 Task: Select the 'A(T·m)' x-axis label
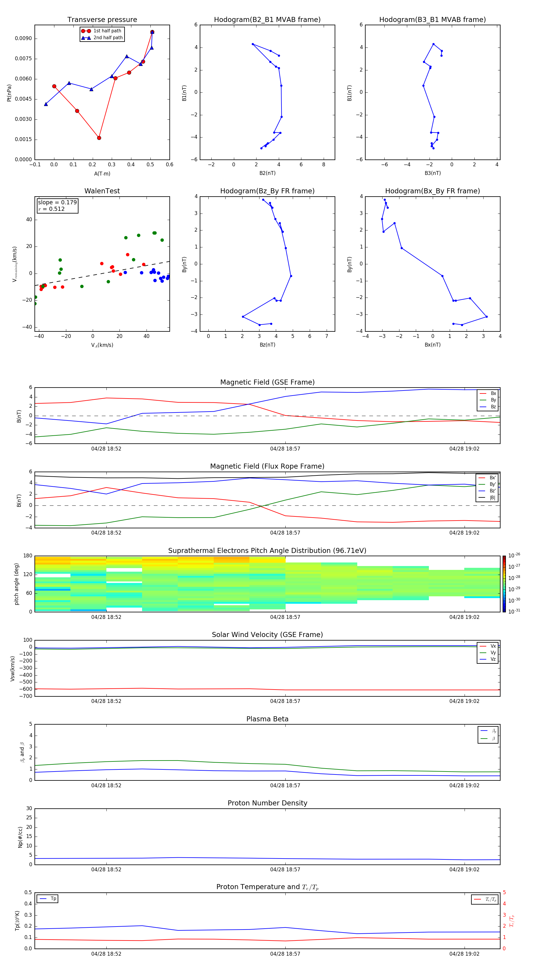[102, 173]
